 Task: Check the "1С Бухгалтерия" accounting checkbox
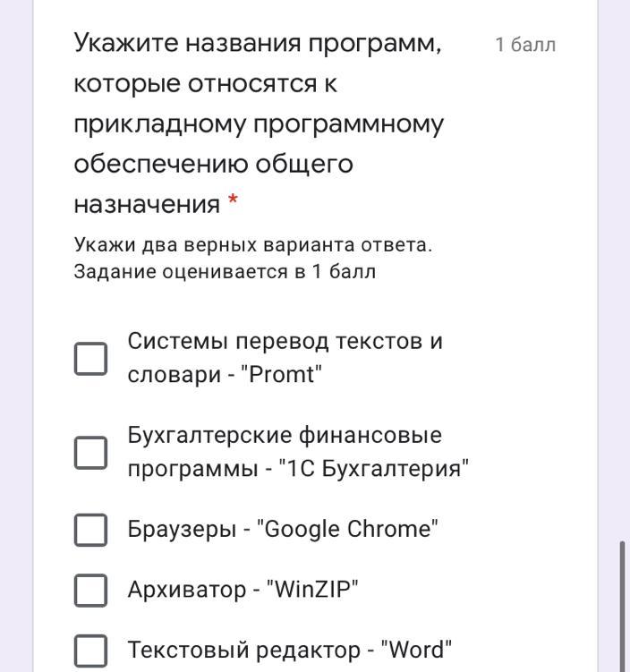(x=90, y=452)
